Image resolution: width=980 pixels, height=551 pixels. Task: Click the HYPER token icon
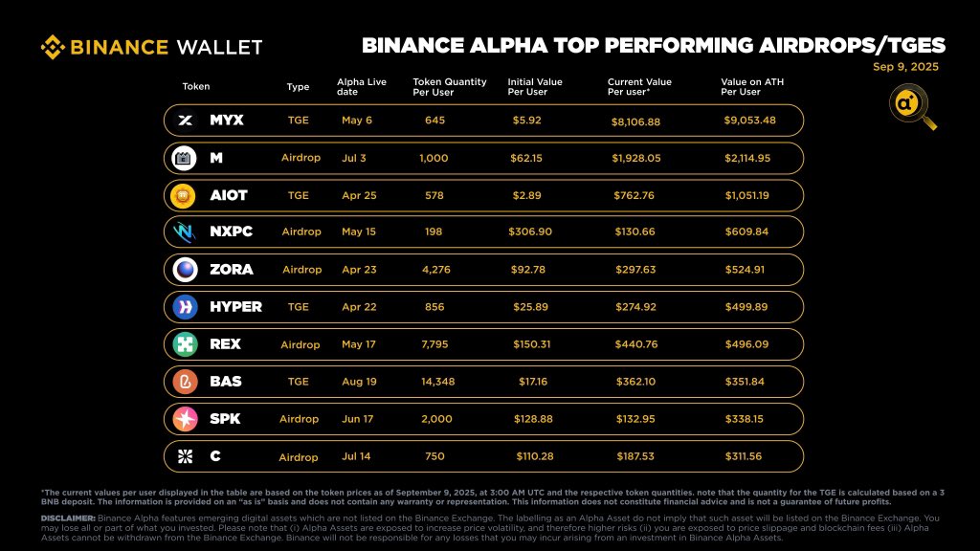click(183, 307)
